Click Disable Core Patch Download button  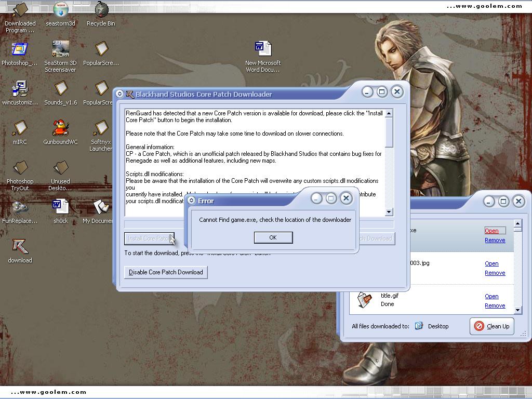pos(166,272)
